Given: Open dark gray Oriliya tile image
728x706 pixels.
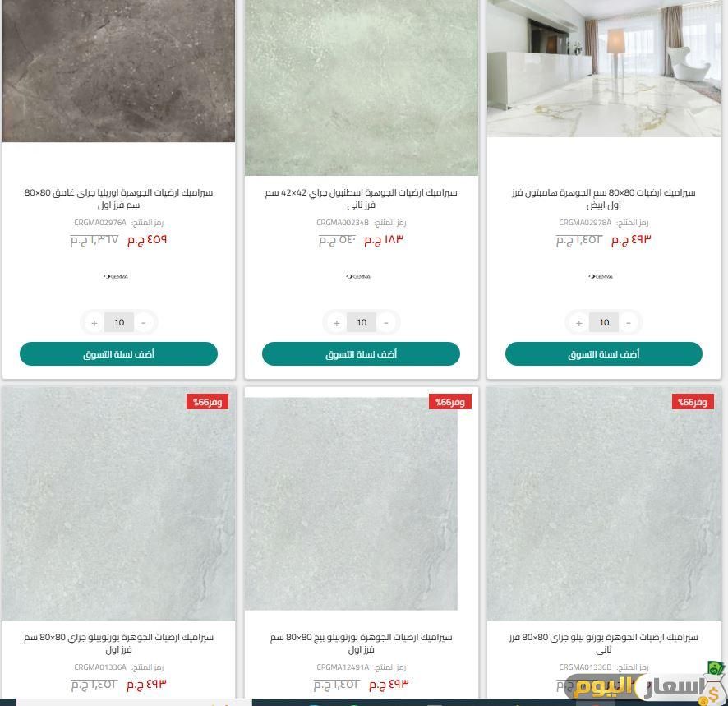Looking at the screenshot, I should tap(119, 71).
